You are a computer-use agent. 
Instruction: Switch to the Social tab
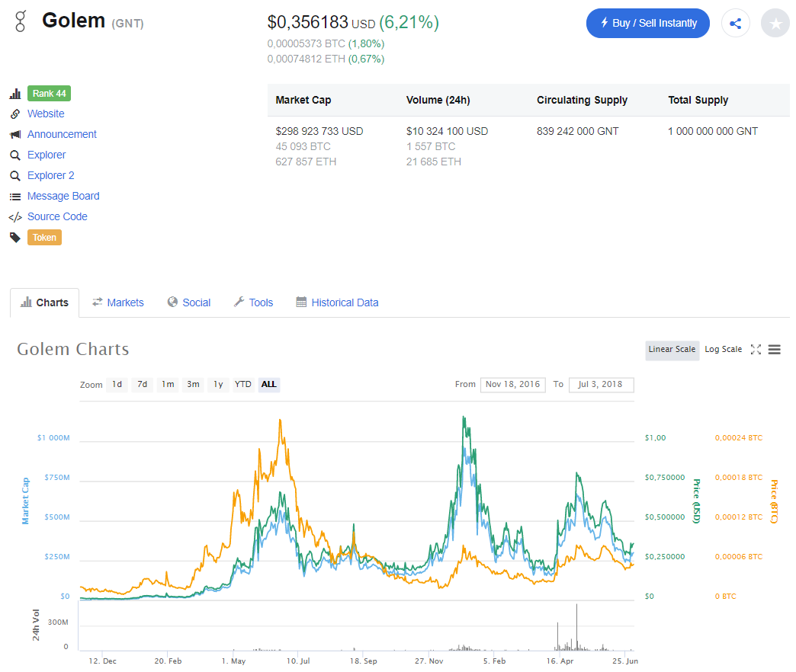pyautogui.click(x=189, y=302)
